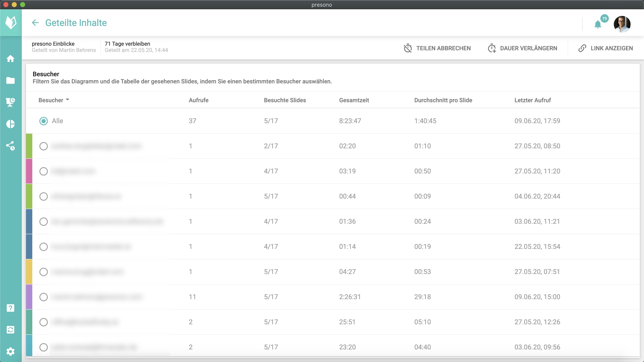Viewport: 644px width, 362px height.
Task: Click the back arrow next to Geteilte Inhalte
Action: tap(35, 23)
